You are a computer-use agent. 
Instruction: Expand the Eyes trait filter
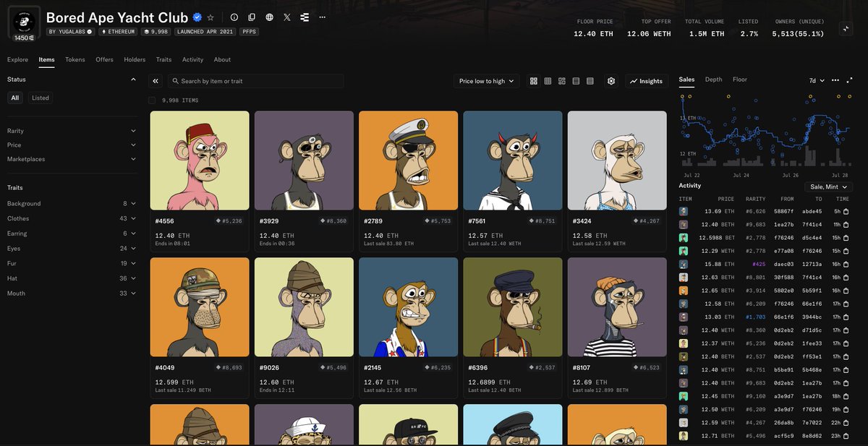pyautogui.click(x=71, y=249)
